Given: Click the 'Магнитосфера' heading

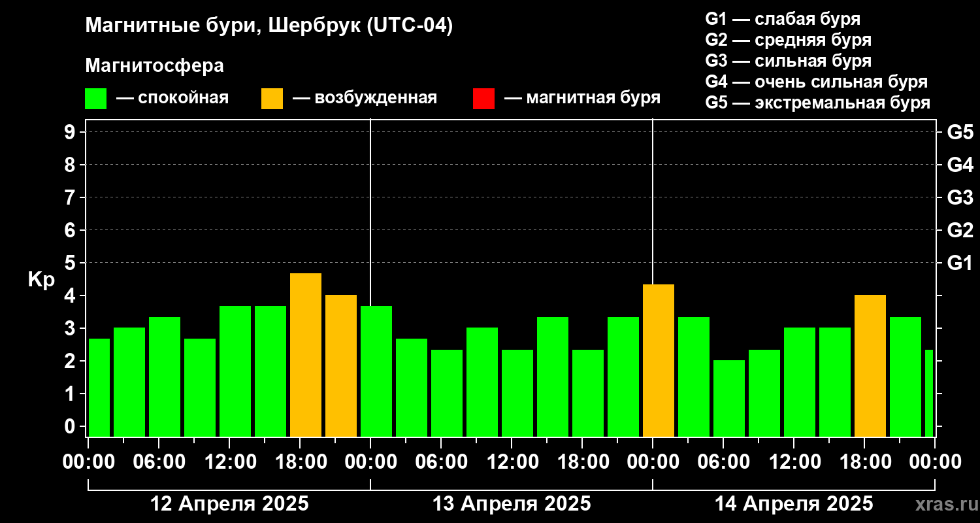Looking at the screenshot, I should click(x=154, y=65).
